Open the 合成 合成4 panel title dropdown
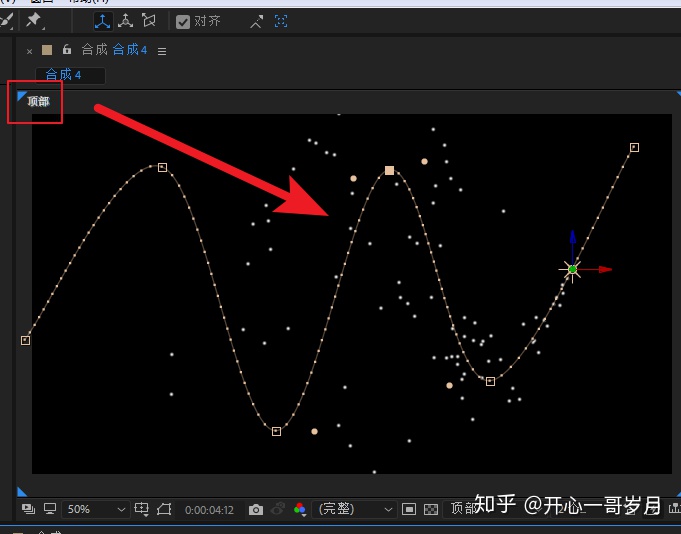 [115, 50]
